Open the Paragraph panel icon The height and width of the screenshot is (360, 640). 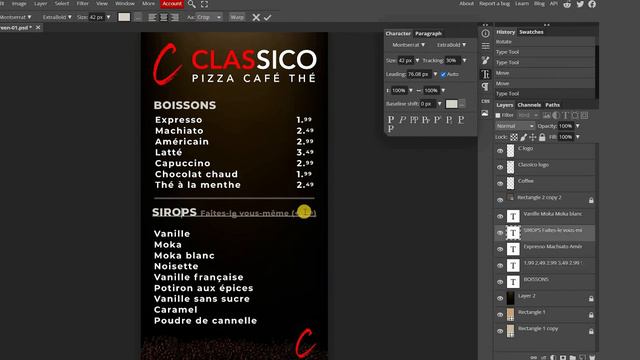[x=485, y=87]
